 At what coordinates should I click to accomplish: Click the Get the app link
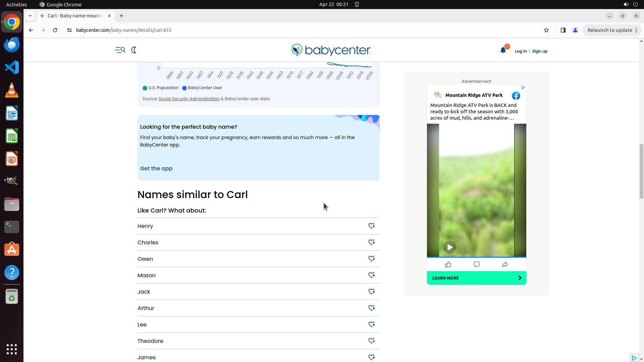[x=156, y=169]
